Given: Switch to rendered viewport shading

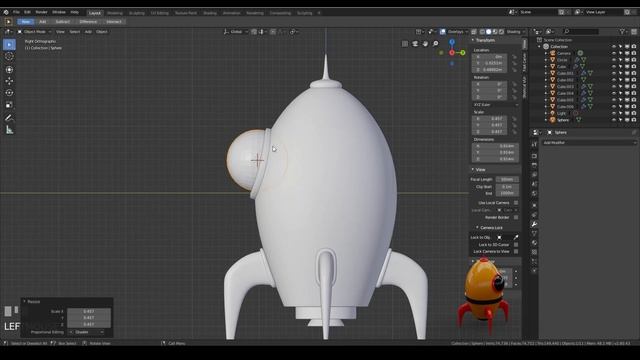Looking at the screenshot, I should click(x=502, y=31).
